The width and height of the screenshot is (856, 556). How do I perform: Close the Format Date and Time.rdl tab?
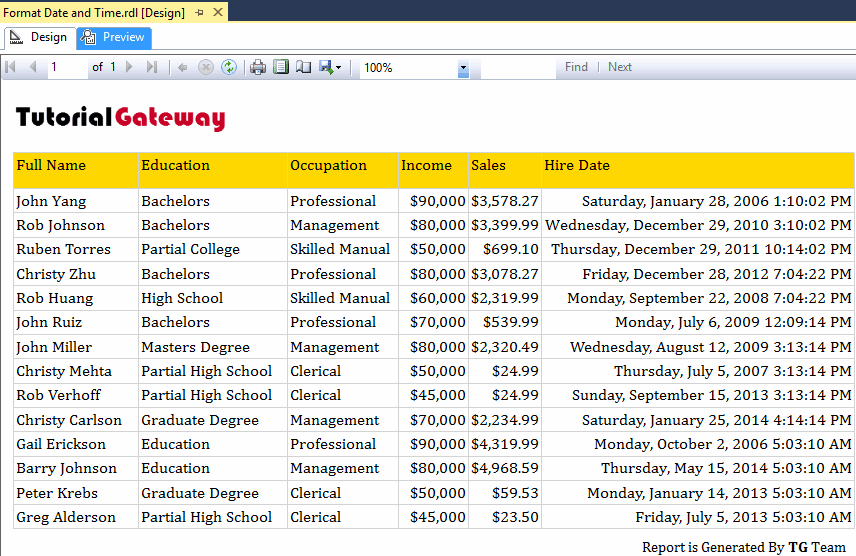pyautogui.click(x=218, y=12)
